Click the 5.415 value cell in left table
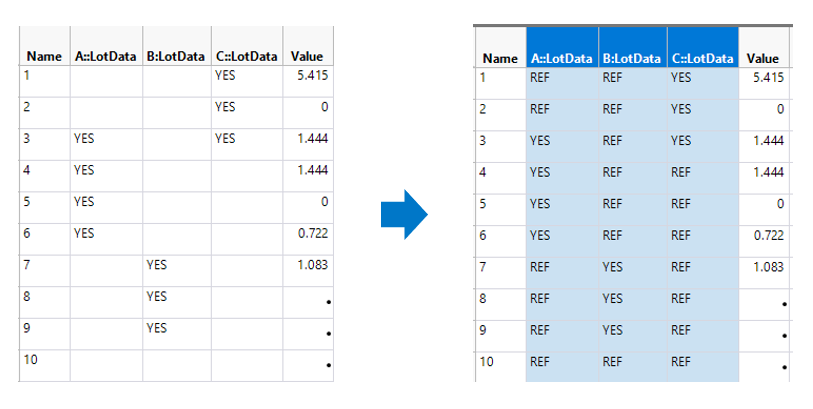The image size is (813, 409). click(x=312, y=75)
